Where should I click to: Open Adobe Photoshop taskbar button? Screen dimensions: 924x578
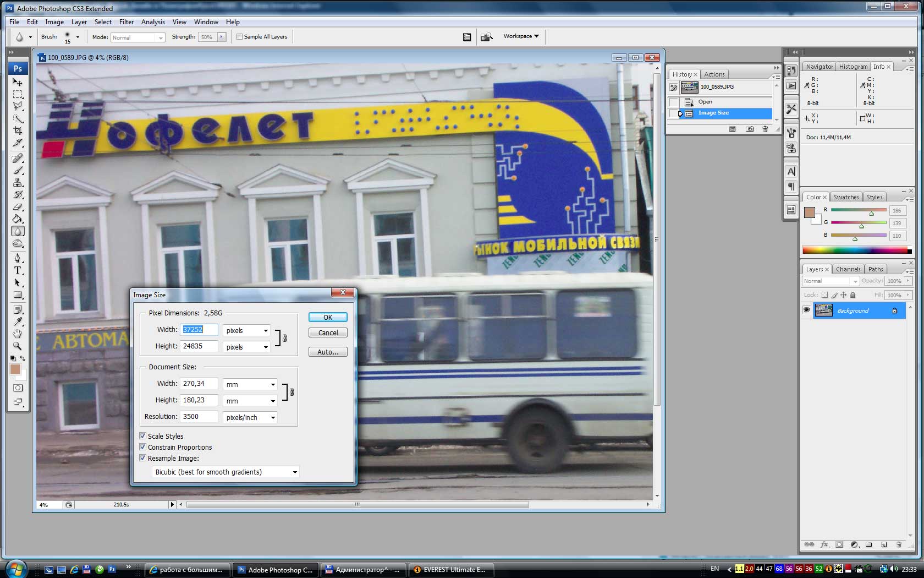275,570
